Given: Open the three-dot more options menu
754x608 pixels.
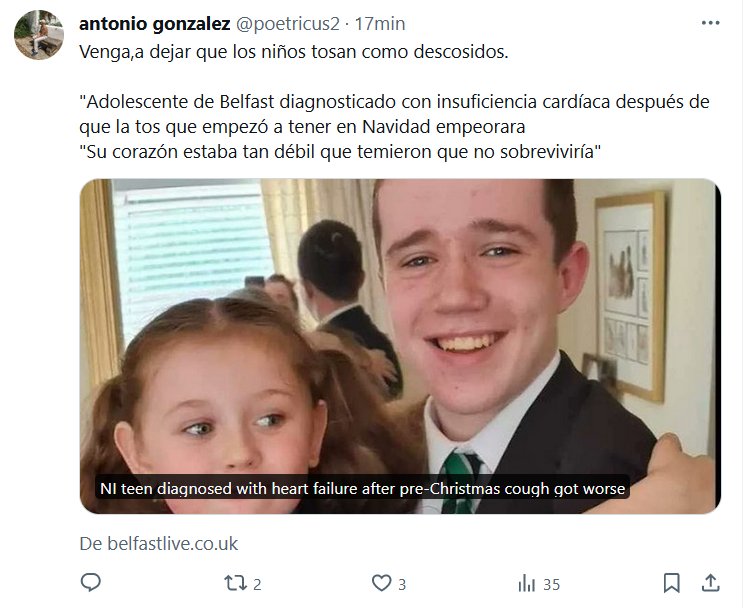Looking at the screenshot, I should (710, 23).
